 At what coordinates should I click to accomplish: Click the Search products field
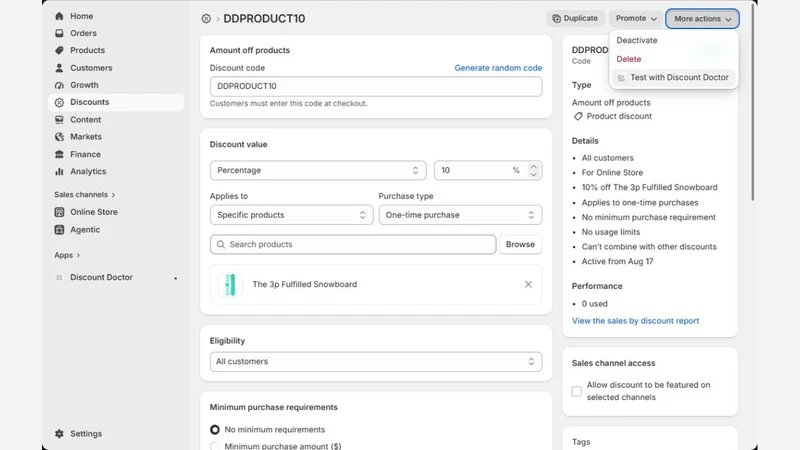353,244
